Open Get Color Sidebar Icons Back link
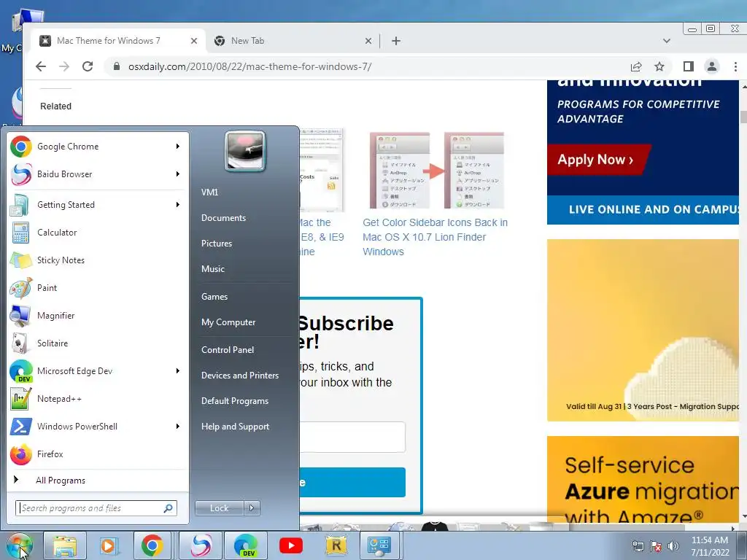747x560 pixels. pos(435,237)
